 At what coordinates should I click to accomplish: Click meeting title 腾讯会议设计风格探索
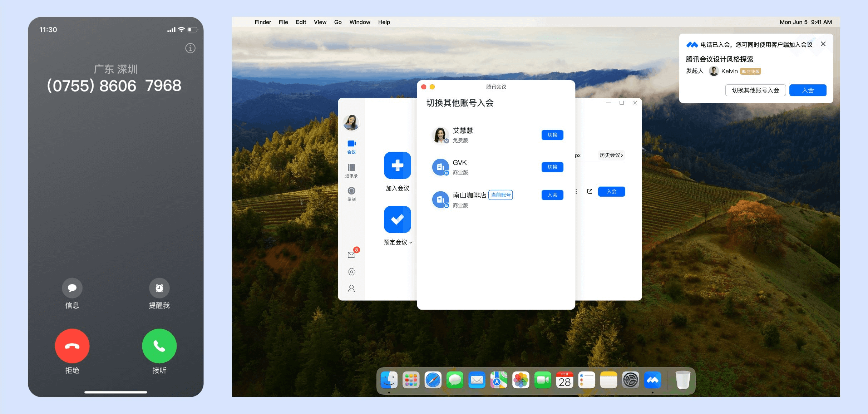pyautogui.click(x=720, y=59)
